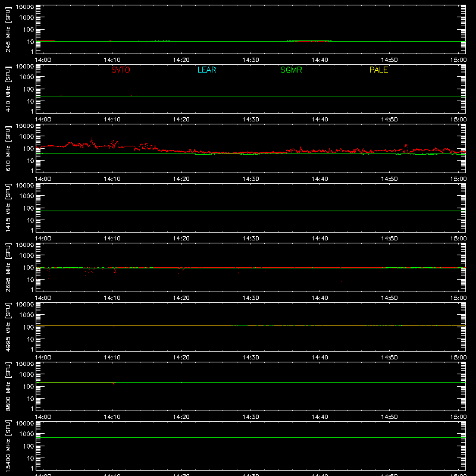The height and width of the screenshot is (476, 476).
Task: Click the 10000 tick on 245 MHz axis
Action: pos(25,7)
